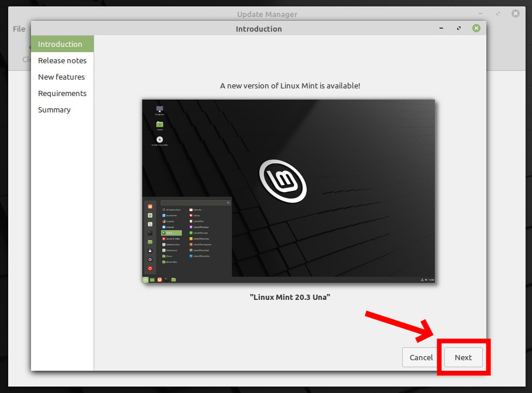This screenshot has height=393, width=532.
Task: Switch to the Requirements section
Action: [63, 93]
